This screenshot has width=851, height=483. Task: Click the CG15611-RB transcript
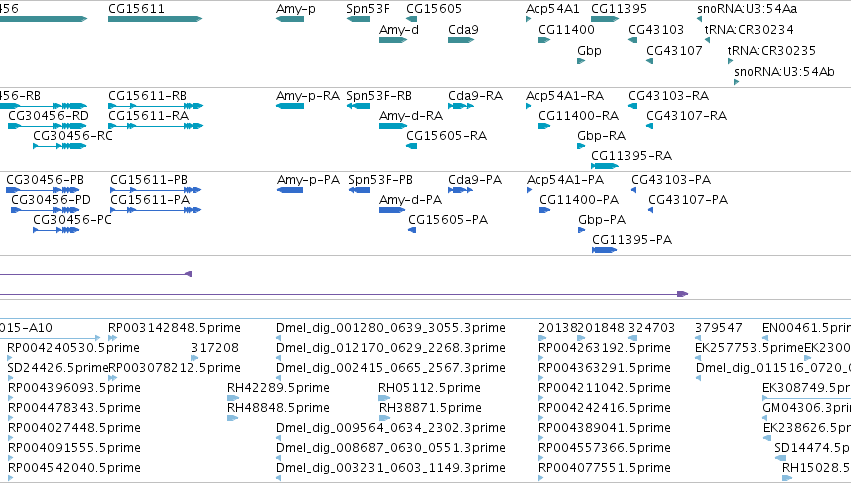155,106
